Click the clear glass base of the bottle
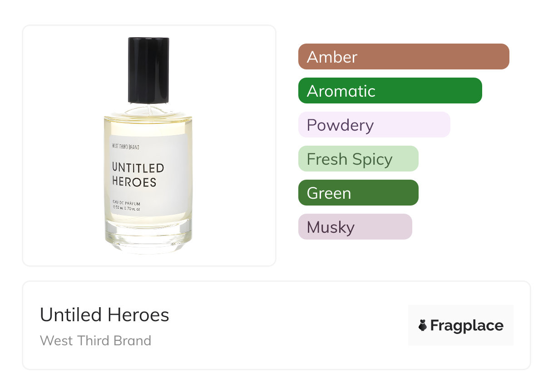This screenshot has width=553, height=392. (148, 235)
